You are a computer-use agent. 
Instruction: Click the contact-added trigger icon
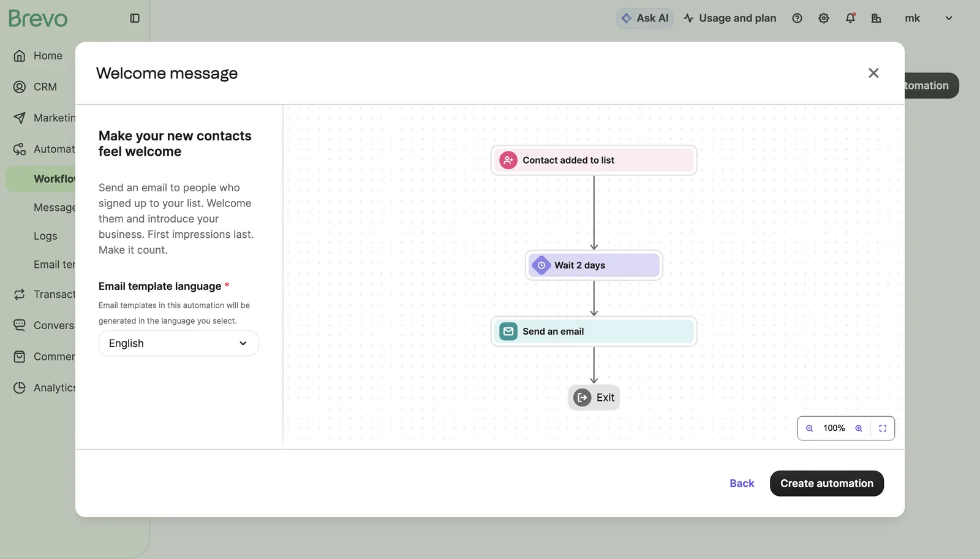[508, 161]
